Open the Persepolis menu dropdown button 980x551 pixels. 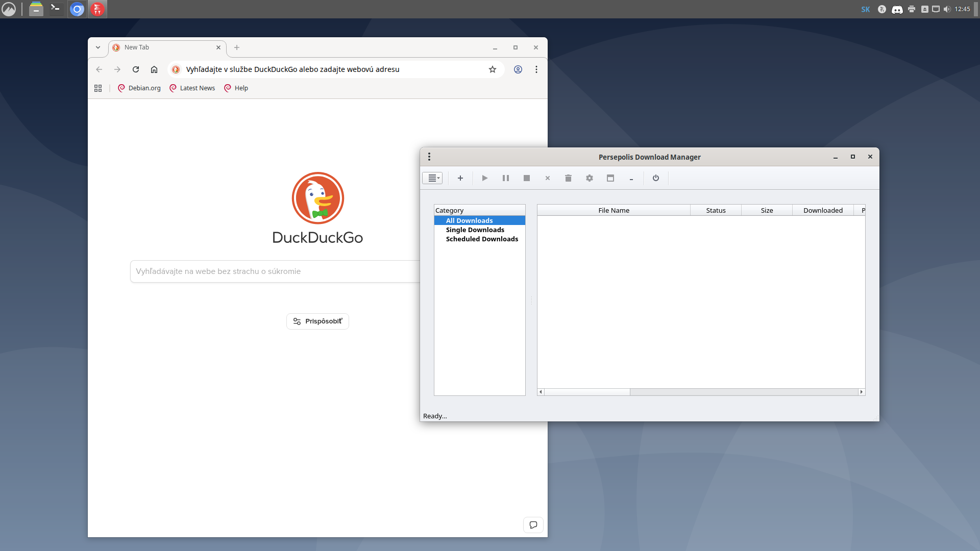[432, 178]
